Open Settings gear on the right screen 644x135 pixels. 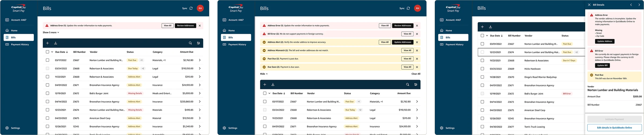pyautogui.click(x=442, y=128)
